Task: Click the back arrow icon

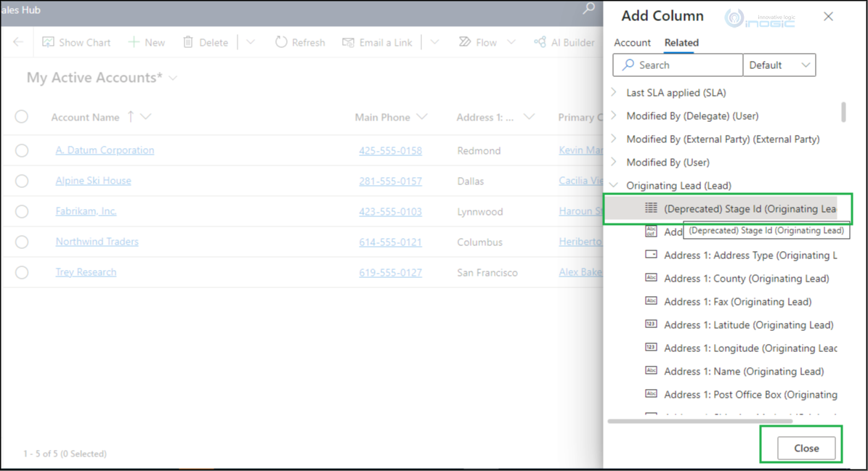Action: click(18, 42)
